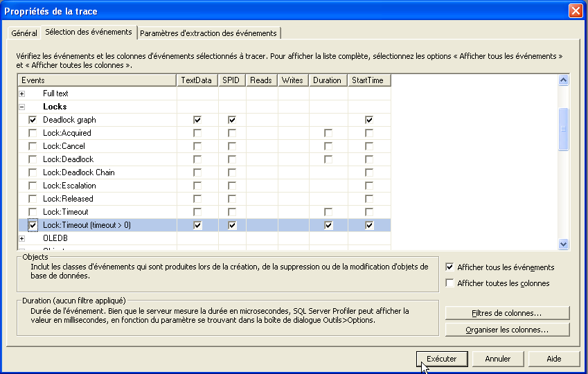Uncheck Lock:Timeout (timeout > 0) event checkbox
588x374 pixels.
(33, 225)
